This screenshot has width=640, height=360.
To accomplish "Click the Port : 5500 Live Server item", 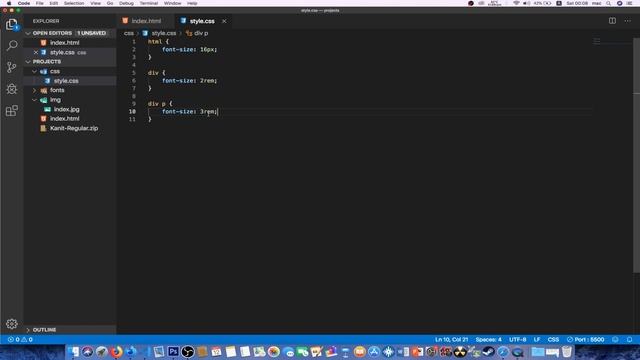I will pyautogui.click(x=585, y=340).
